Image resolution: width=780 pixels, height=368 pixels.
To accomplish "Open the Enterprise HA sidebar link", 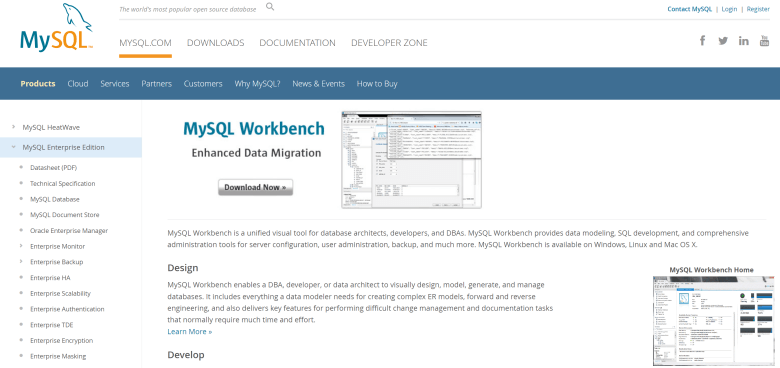I will tap(50, 277).
